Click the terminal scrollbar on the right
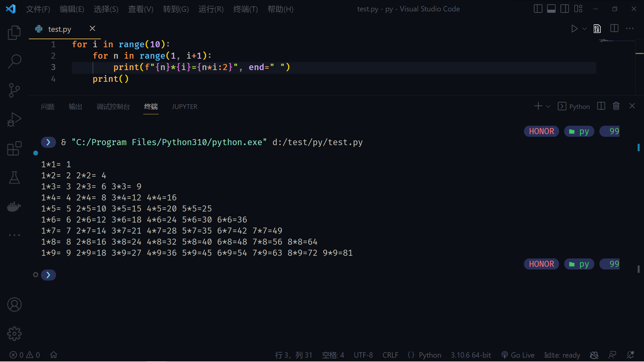The image size is (644, 362). click(639, 147)
